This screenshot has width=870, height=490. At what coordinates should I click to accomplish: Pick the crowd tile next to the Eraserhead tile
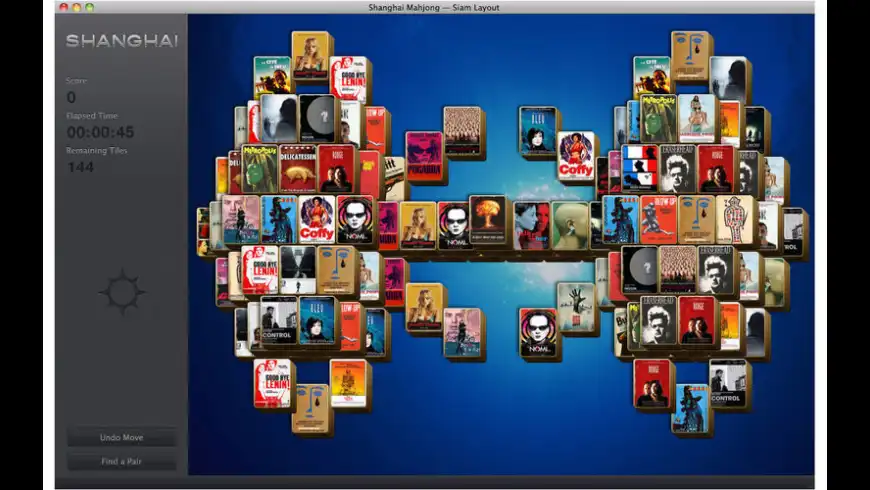(x=677, y=270)
